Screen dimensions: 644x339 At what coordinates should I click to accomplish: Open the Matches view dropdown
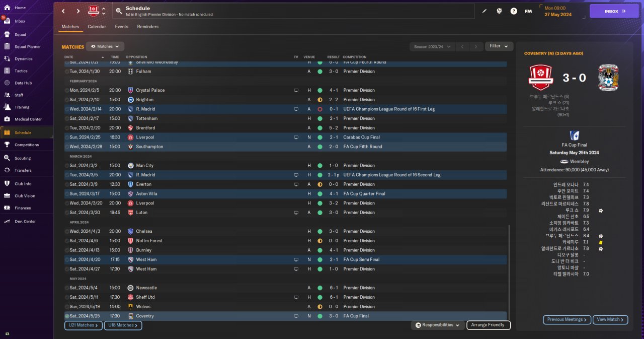coord(105,46)
